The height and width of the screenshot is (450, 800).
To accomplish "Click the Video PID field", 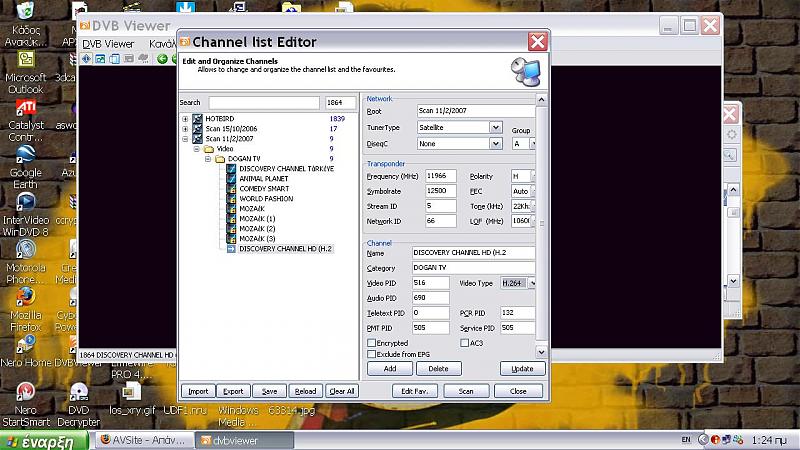I will pyautogui.click(x=431, y=283).
